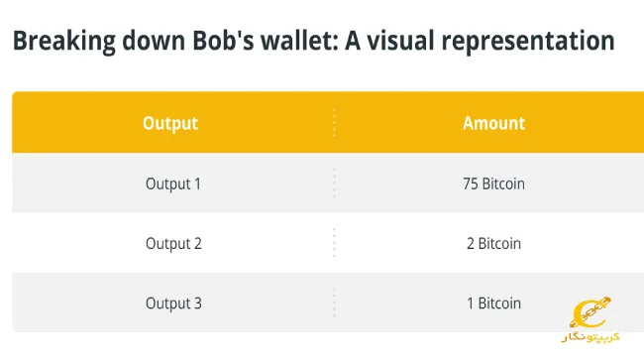Select the "Output 1" cell

[x=173, y=183]
